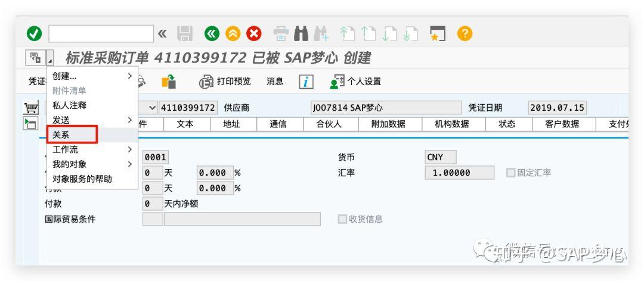Toggle the 收货信息 checkbox

342,219
